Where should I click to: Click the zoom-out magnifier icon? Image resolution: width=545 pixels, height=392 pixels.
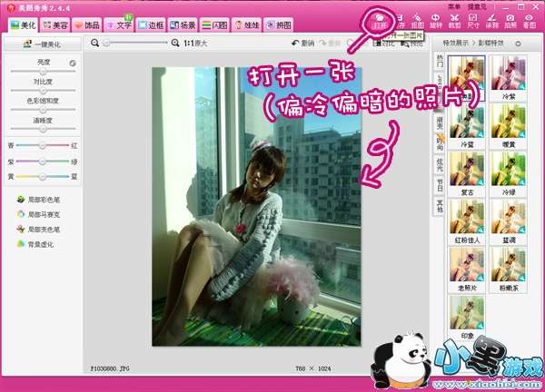(94, 43)
